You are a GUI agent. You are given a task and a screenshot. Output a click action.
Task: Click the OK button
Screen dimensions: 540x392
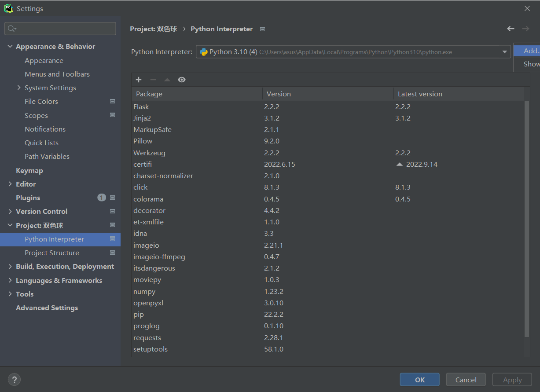[419, 380]
